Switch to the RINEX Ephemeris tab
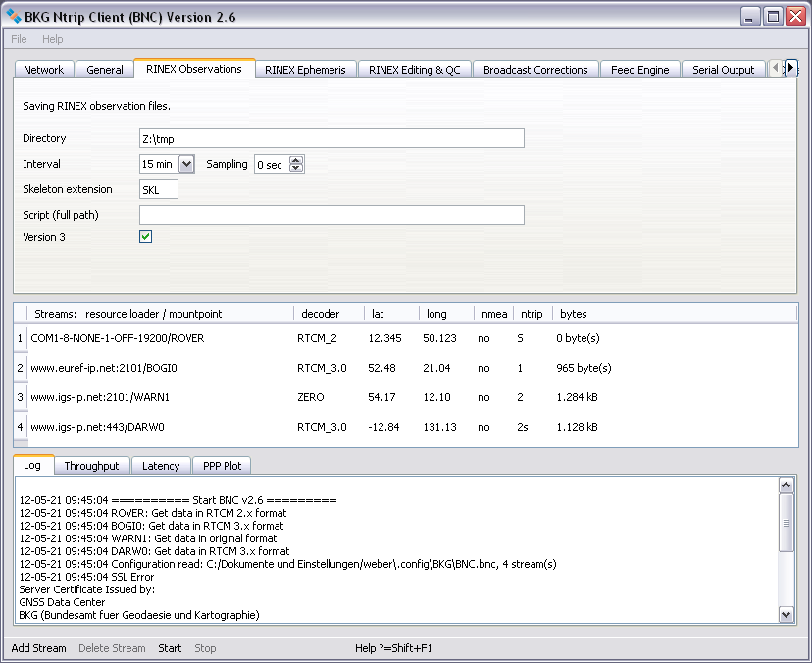 304,70
